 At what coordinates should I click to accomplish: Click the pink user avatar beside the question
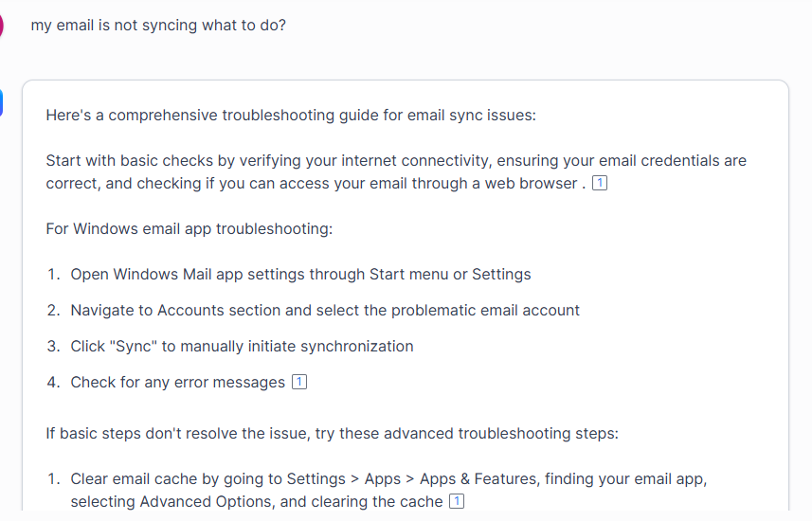pyautogui.click(x=1, y=25)
